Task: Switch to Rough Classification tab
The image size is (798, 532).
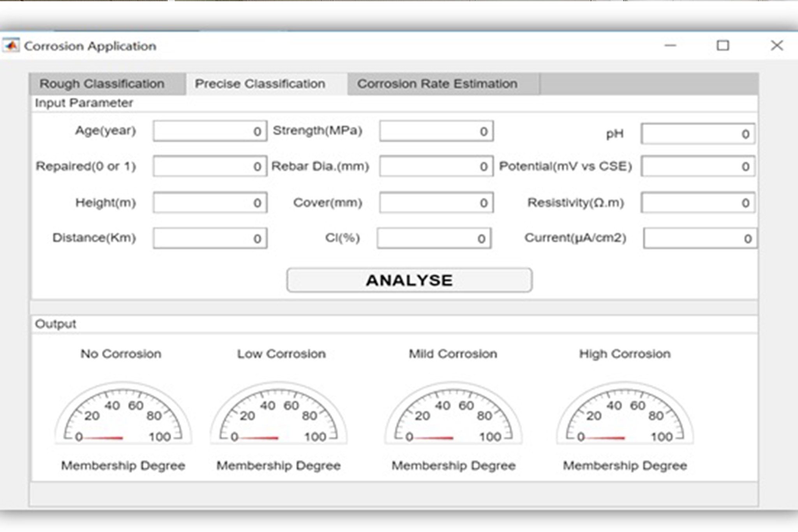Action: coord(102,84)
